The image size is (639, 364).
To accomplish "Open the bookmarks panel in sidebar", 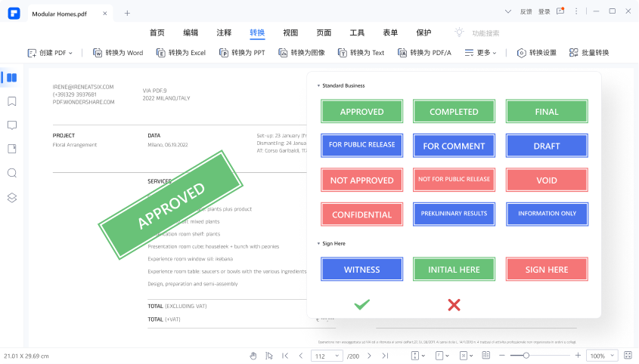I will [x=12, y=101].
